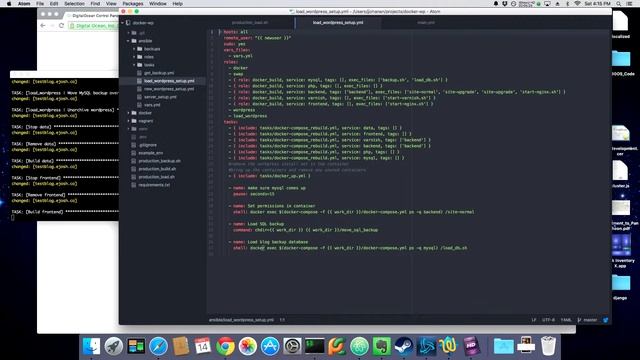Open App Store from the dock
This screenshot has height=360, width=640.
pos(270,346)
